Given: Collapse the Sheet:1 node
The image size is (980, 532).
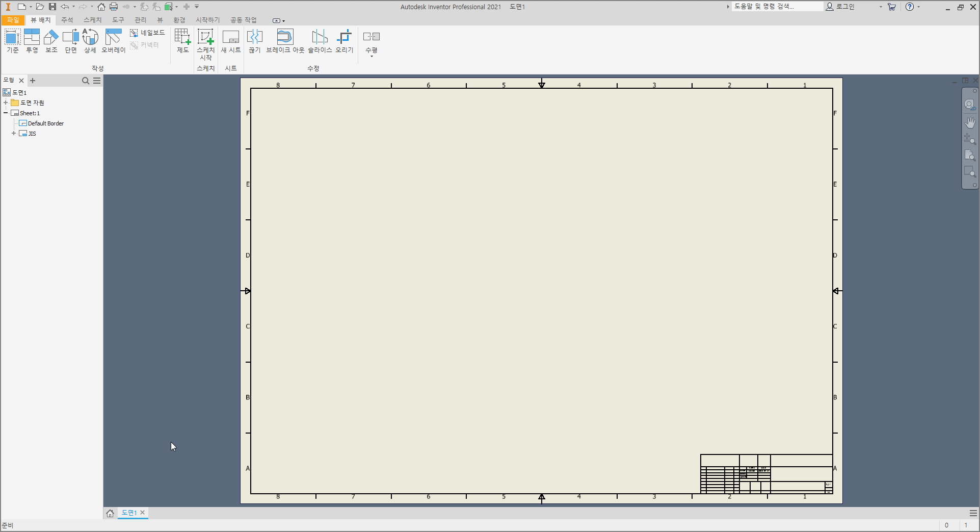Looking at the screenshot, I should 6,113.
